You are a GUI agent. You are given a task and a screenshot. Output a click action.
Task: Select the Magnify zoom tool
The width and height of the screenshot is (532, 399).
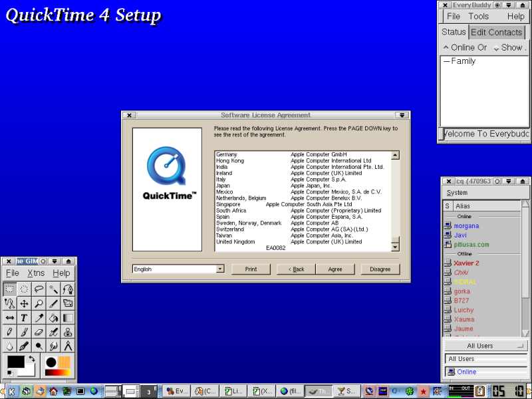point(39,303)
